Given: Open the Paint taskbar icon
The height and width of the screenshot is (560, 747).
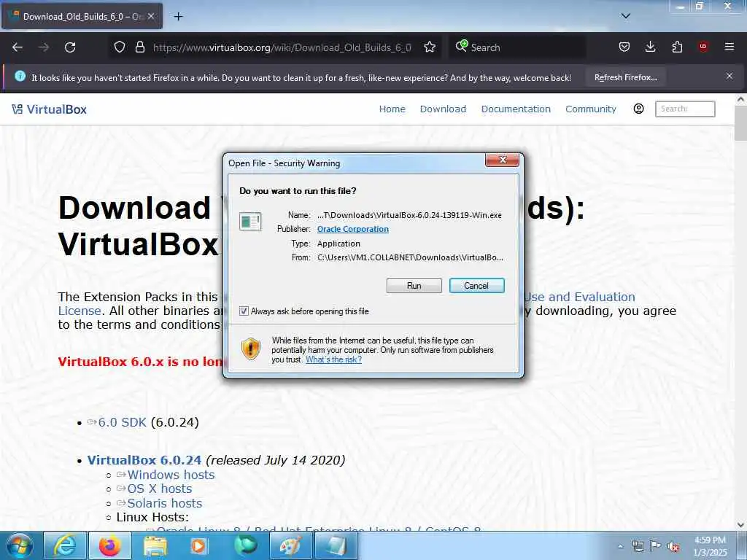Looking at the screenshot, I should click(290, 545).
